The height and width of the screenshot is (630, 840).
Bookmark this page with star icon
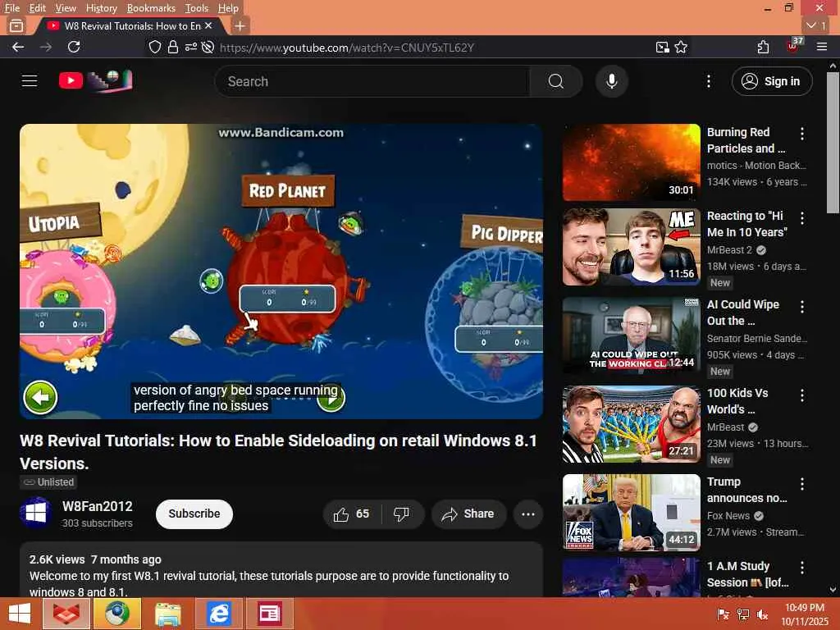(x=681, y=47)
